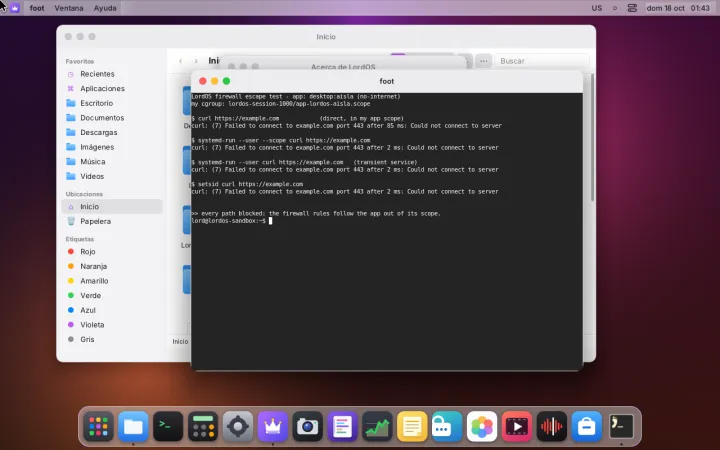Filter by Naranja tag
The image size is (720, 450).
click(112, 266)
